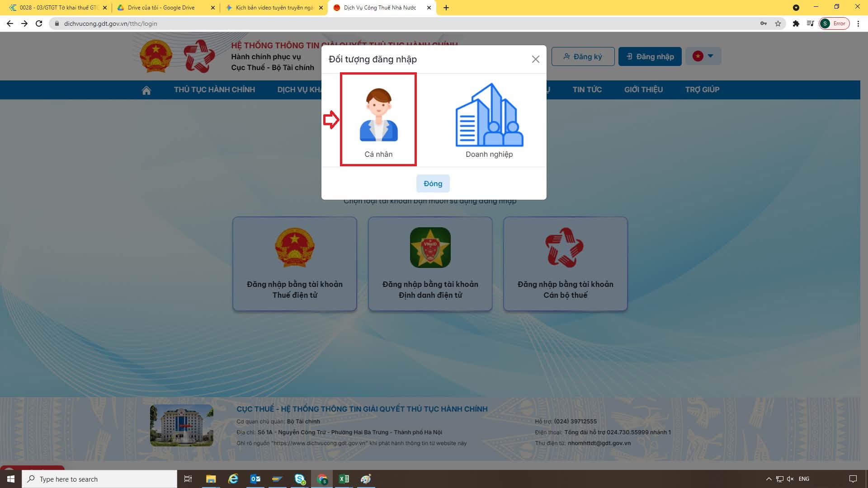Viewport: 868px width, 488px height.
Task: Open Chrome three-dot menu
Action: click(x=858, y=23)
